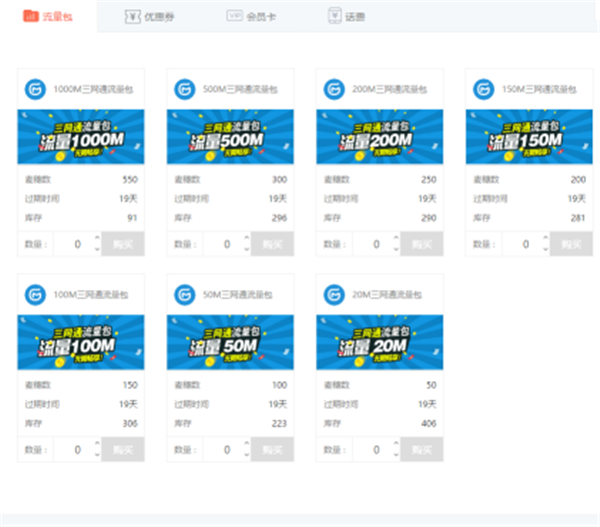Open the 流量100M banner image
Screen dimensions: 600x527
click(x=81, y=342)
